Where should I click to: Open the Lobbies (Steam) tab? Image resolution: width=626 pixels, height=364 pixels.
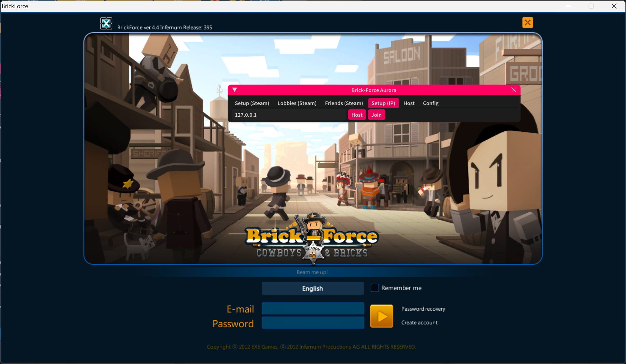point(297,103)
